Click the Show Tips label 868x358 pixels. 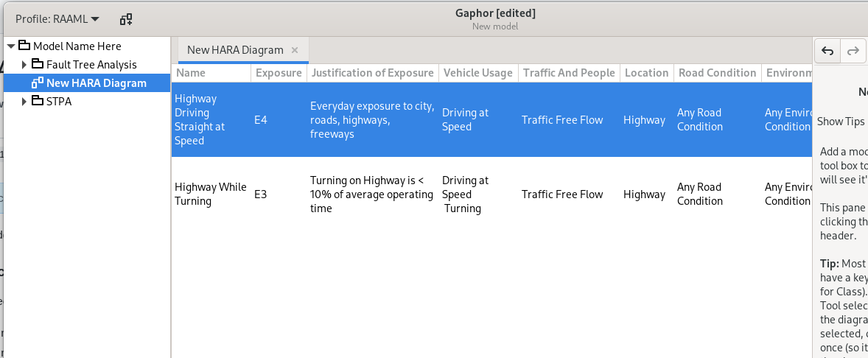point(841,122)
